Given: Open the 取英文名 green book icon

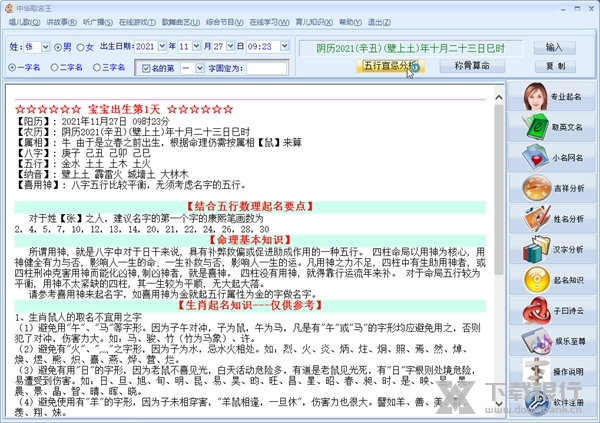Looking at the screenshot, I should pyautogui.click(x=536, y=127).
